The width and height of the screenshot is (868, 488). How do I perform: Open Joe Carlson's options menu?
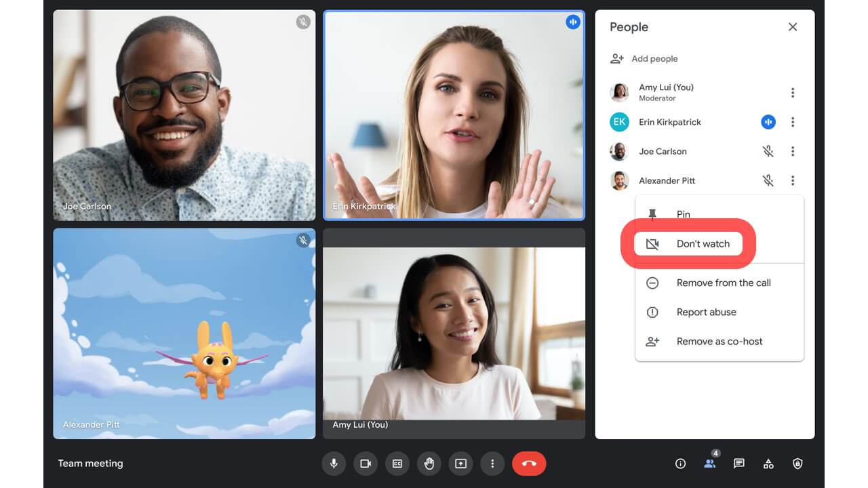click(793, 151)
